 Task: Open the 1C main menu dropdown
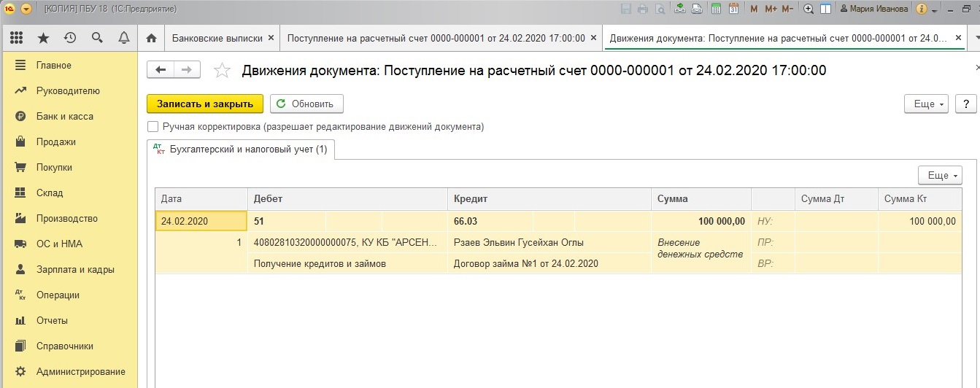point(26,9)
